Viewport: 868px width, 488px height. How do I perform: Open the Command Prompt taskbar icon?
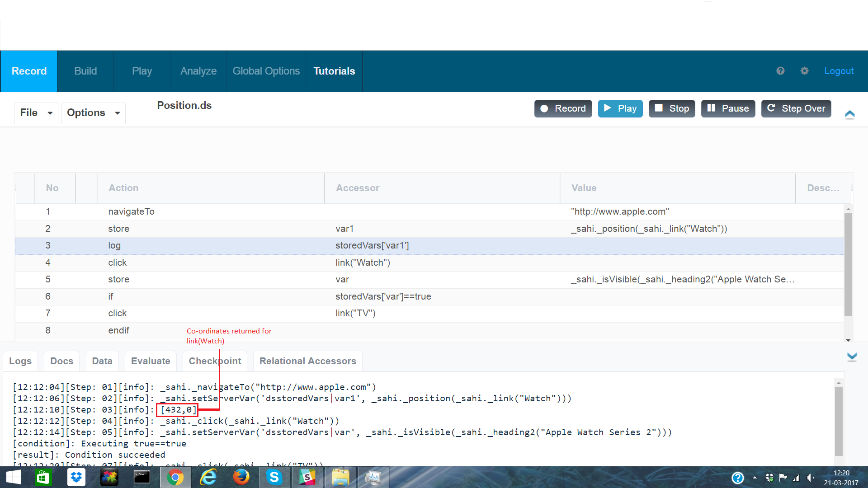tap(142, 477)
